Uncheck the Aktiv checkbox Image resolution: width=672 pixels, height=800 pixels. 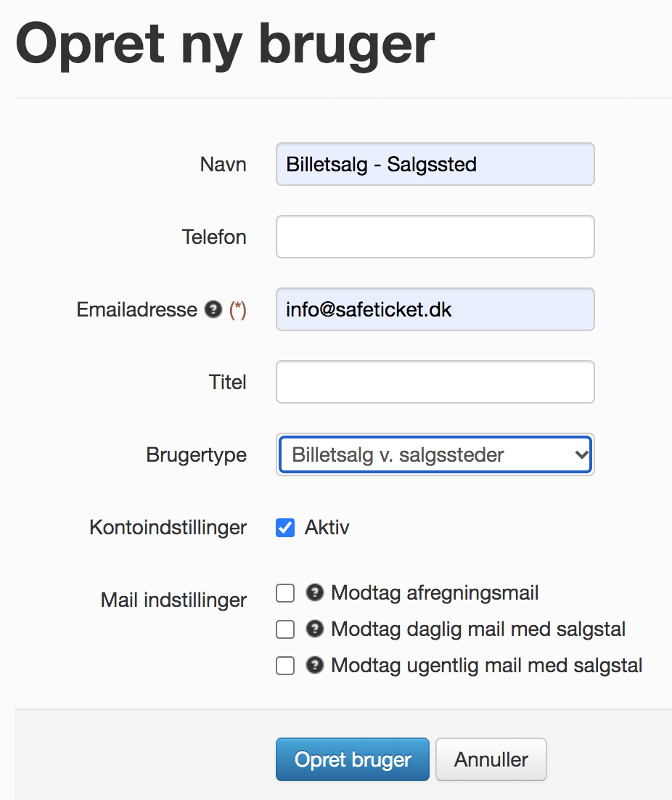[x=285, y=528]
